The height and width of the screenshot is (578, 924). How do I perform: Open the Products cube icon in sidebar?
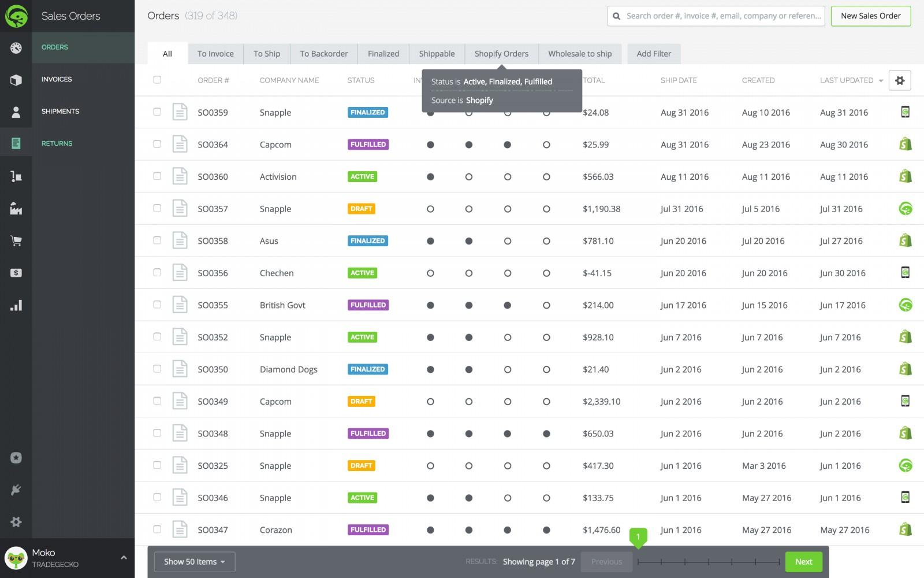click(16, 79)
